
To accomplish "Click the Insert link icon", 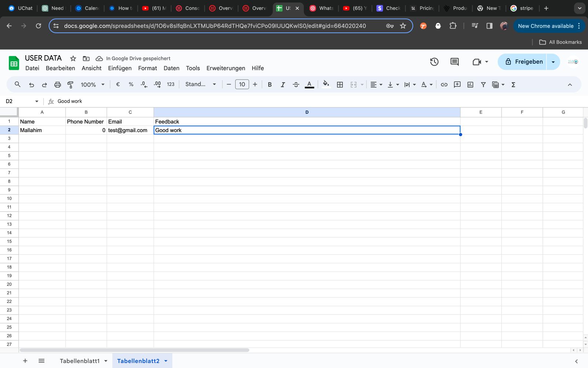I will 444,85.
